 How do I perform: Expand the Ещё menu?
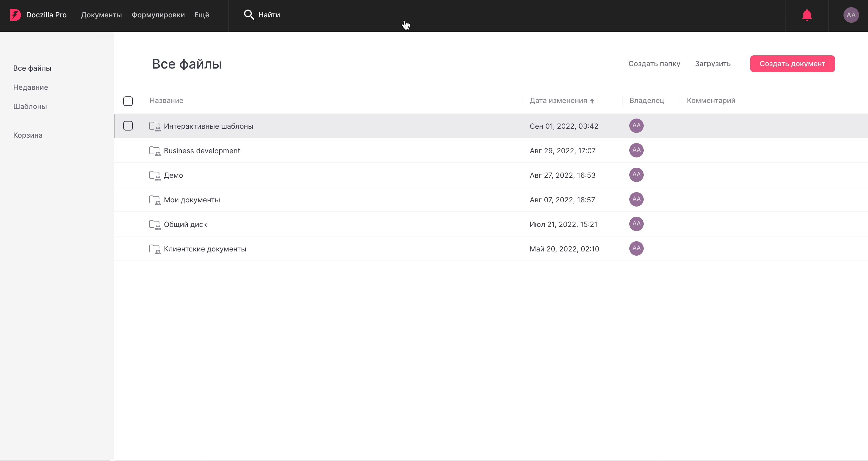(202, 15)
